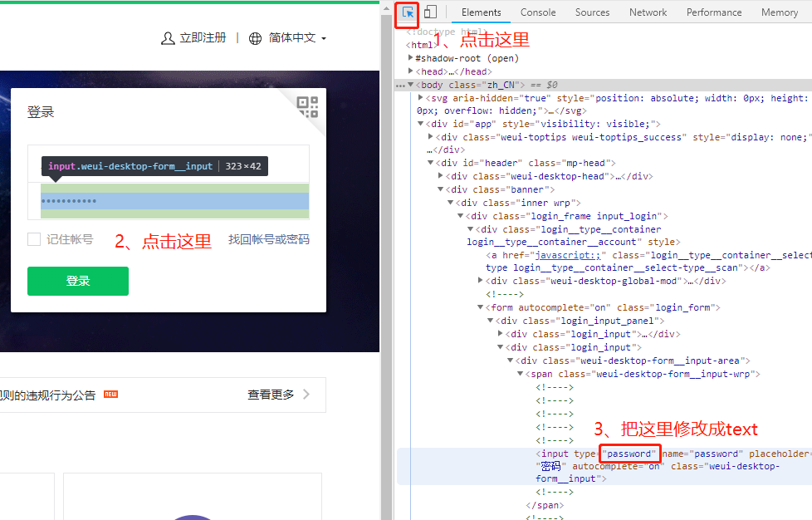Toggle the device emulation toolbar icon
This screenshot has height=520, width=812.
(429, 12)
